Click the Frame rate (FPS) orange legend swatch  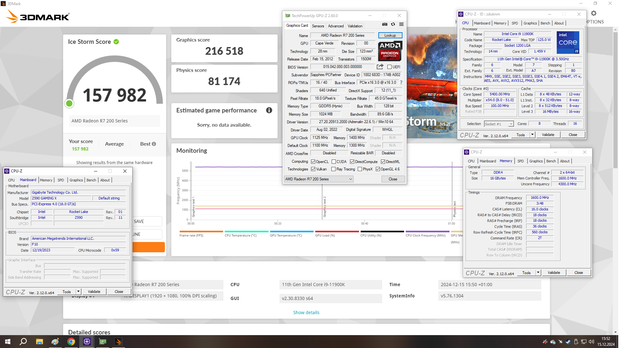point(201,231)
